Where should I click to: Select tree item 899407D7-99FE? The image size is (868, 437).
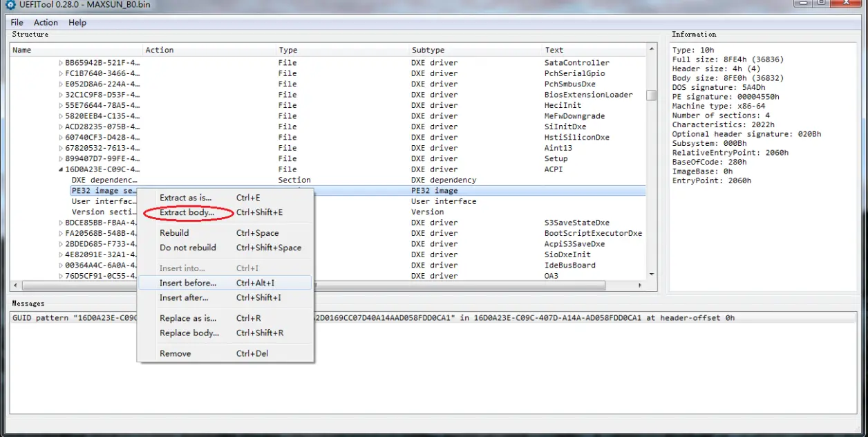pyautogui.click(x=102, y=158)
